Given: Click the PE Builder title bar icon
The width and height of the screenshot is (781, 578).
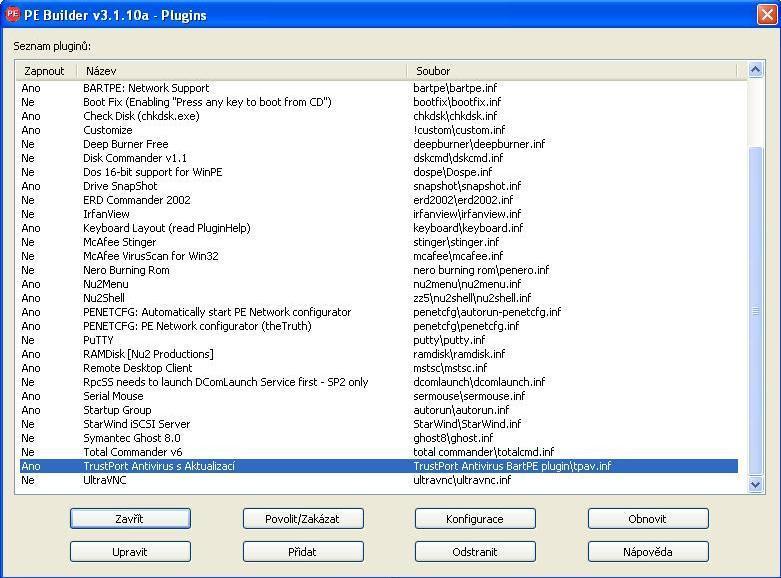Looking at the screenshot, I should (12, 14).
